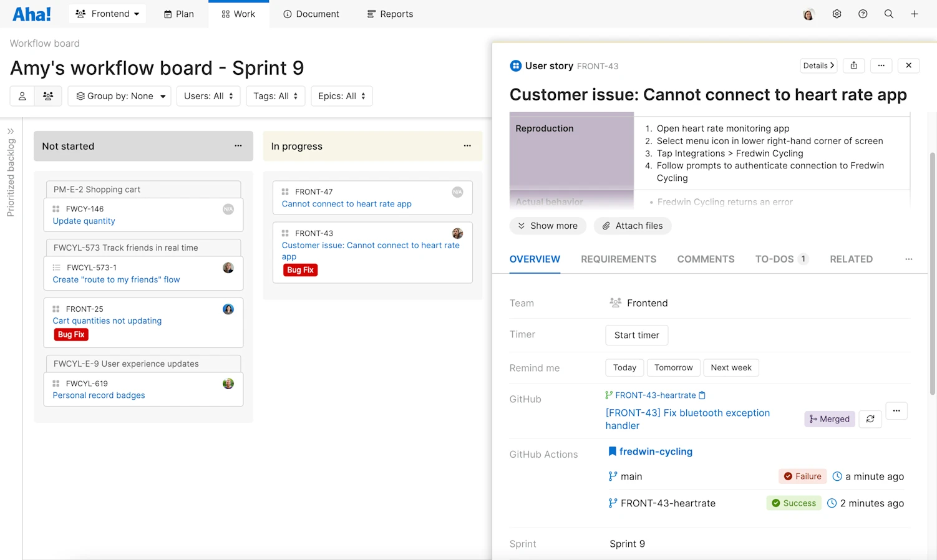The image size is (937, 560).
Task: Click the Start timer button
Action: (636, 335)
